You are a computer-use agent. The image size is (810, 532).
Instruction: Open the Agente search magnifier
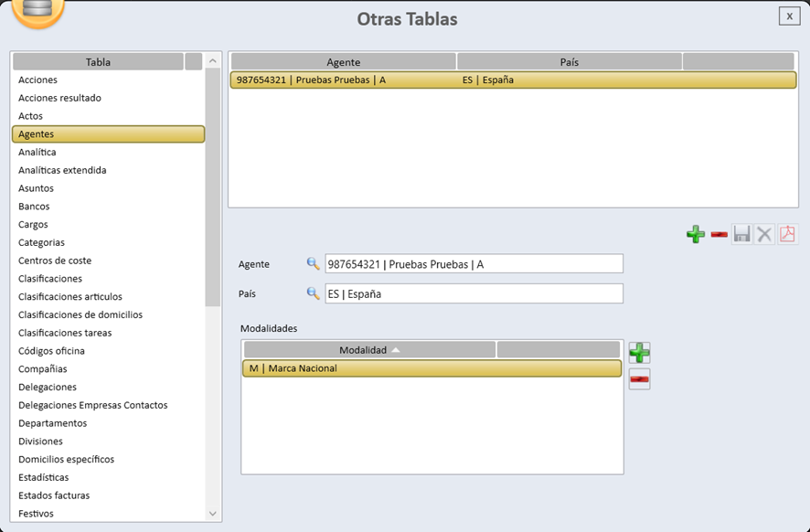tap(313, 264)
